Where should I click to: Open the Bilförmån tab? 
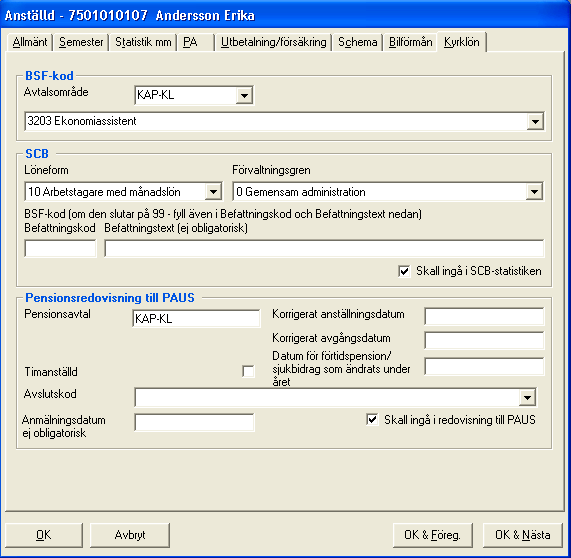(x=410, y=42)
